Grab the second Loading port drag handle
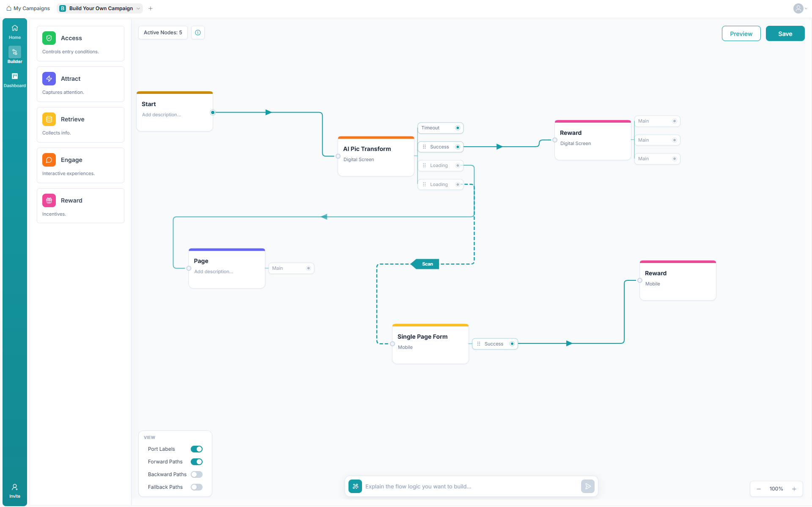This screenshot has width=812, height=507. pyautogui.click(x=424, y=184)
